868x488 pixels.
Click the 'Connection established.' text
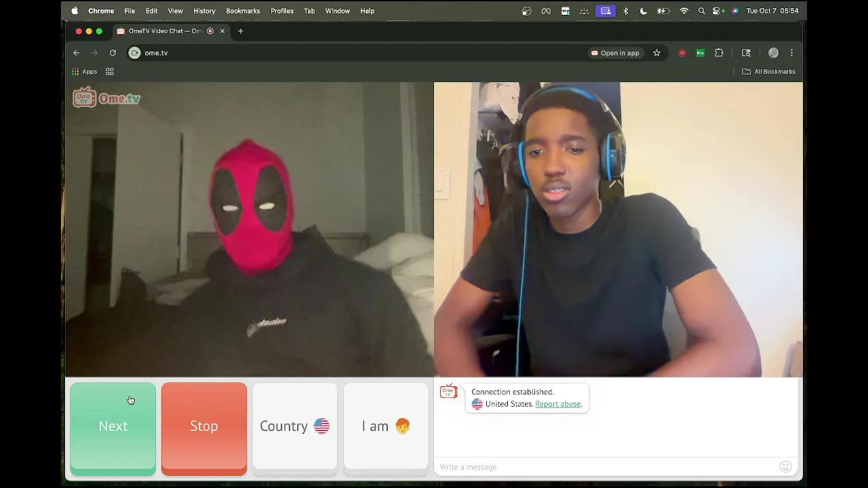(512, 392)
